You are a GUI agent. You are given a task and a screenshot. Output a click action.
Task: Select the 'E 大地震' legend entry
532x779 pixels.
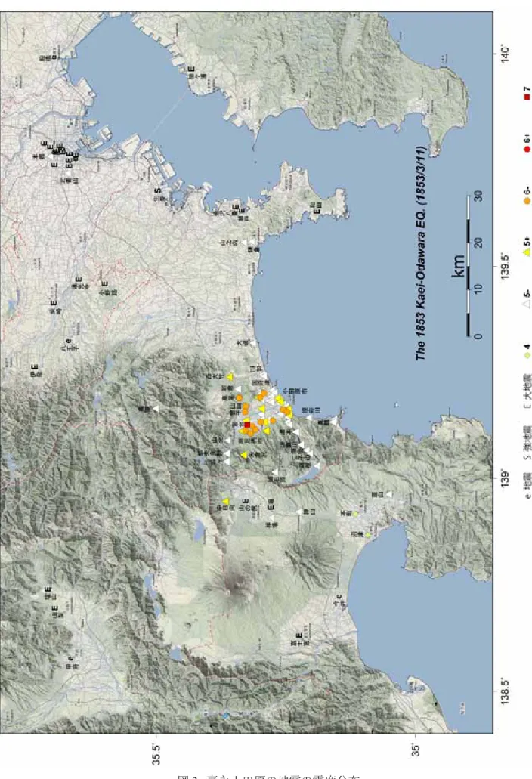(x=527, y=391)
